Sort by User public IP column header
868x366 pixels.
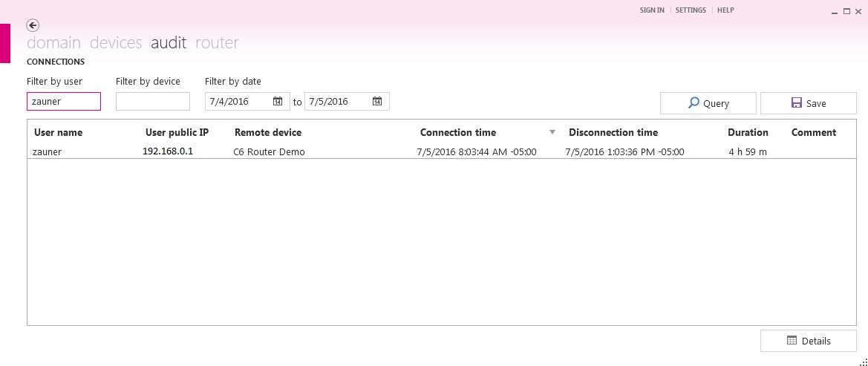point(177,132)
